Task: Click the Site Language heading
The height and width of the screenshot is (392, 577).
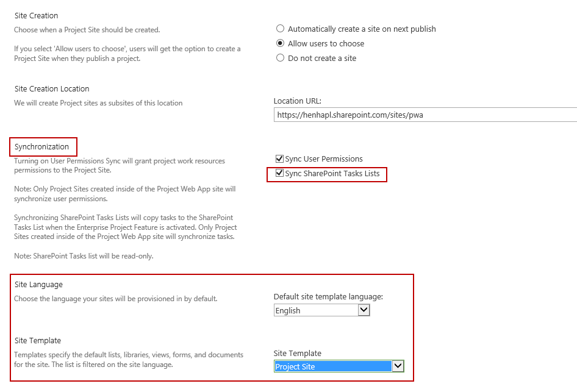Action: point(38,285)
